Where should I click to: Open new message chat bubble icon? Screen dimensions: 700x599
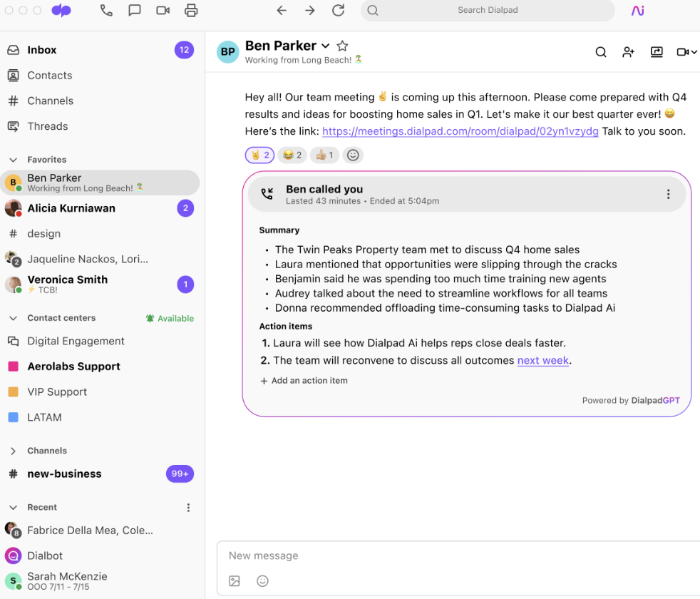tap(134, 11)
